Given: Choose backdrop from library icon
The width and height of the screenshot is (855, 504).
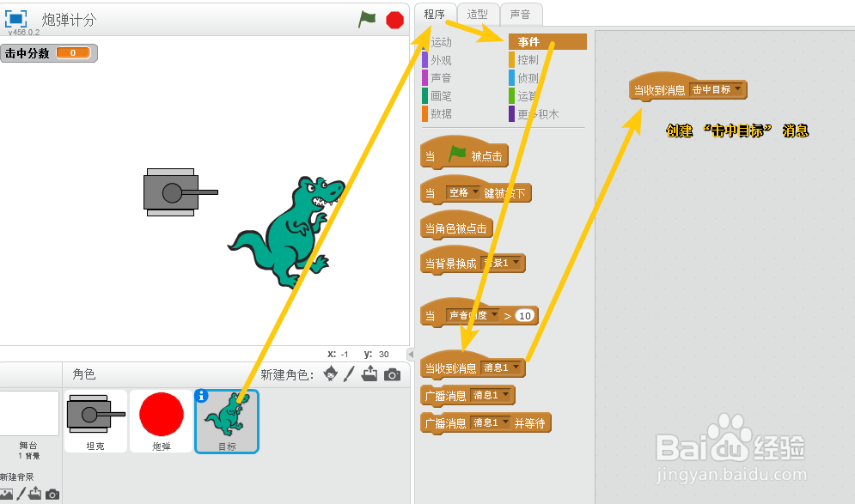Looking at the screenshot, I should [x=7, y=494].
